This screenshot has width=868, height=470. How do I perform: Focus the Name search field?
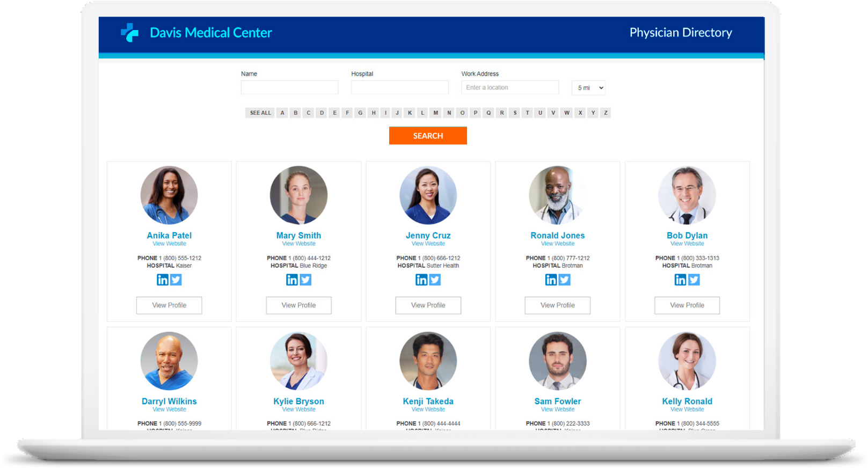coord(290,87)
